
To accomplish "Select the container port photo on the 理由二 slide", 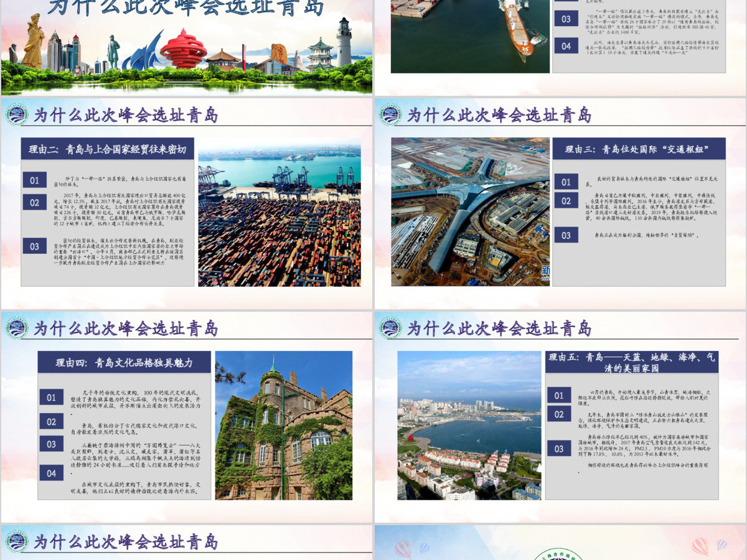I will [280, 212].
